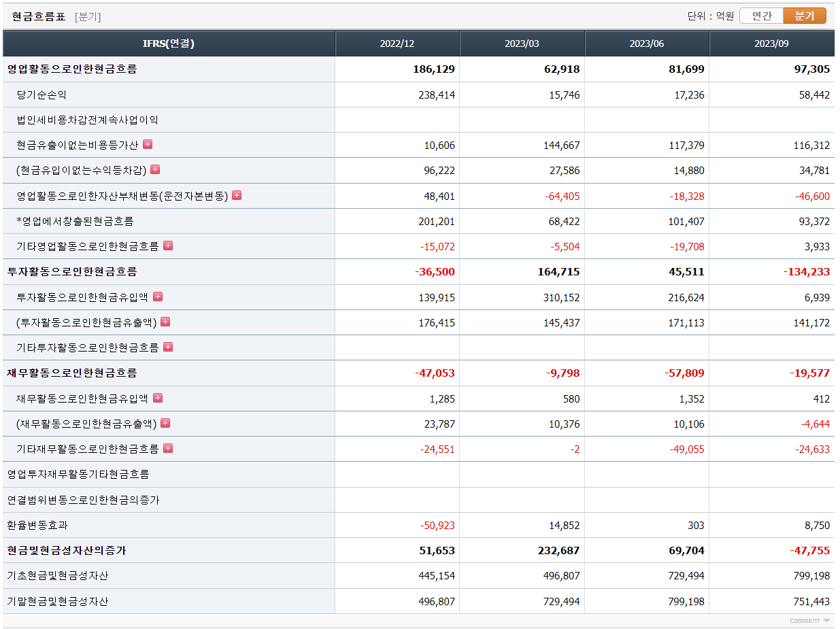Select the 법인세비용차감전계속사업이익 row label
Viewport: 840px width, 629px height.
click(x=87, y=120)
